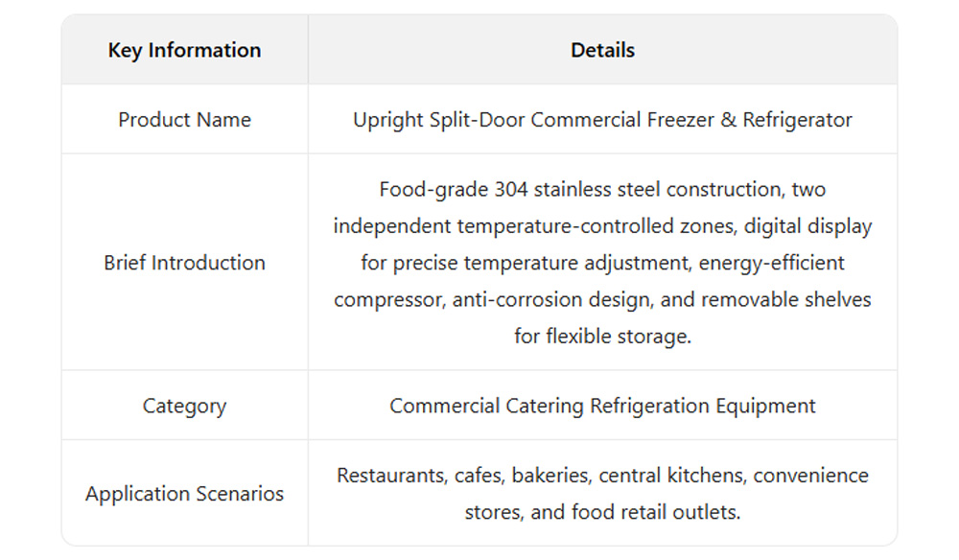Click the "Details" column header
Image resolution: width=959 pixels, height=560 pixels.
tap(602, 51)
